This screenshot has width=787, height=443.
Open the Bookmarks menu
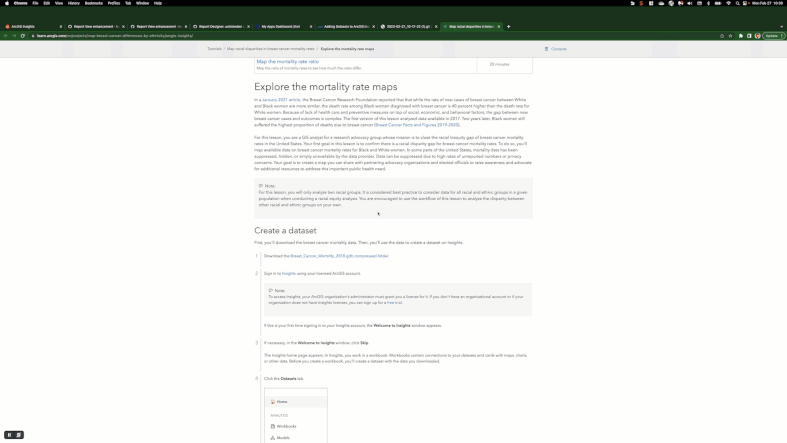94,3
